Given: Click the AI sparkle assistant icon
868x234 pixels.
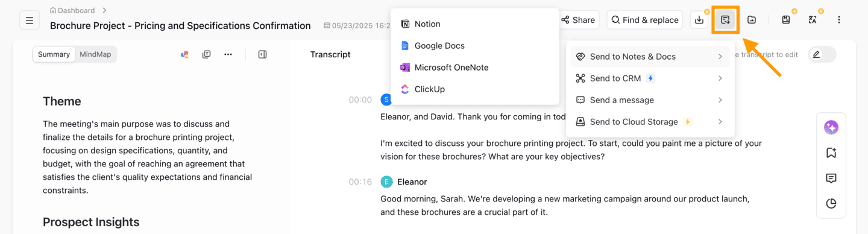Looking at the screenshot, I should (x=831, y=128).
